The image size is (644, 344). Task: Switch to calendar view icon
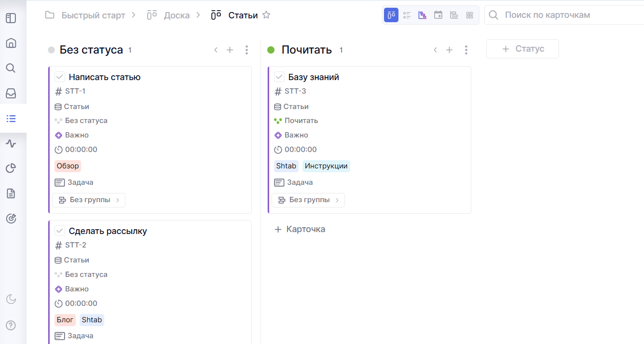click(x=438, y=15)
